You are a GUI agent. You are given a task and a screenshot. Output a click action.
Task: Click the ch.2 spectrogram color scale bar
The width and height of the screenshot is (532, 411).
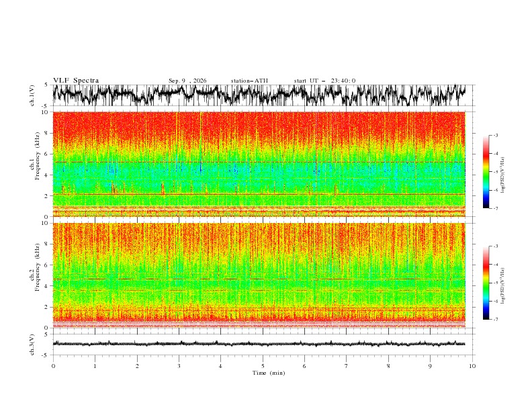pos(486,283)
